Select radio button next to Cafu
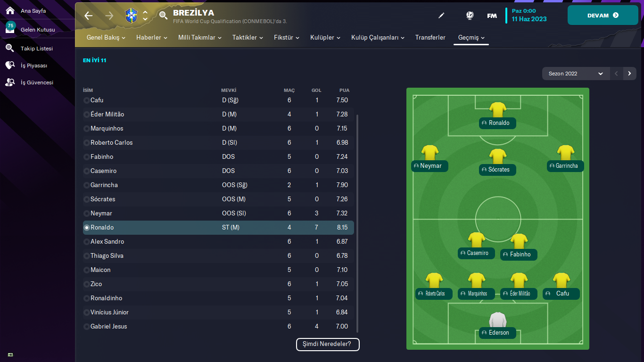 click(87, 100)
